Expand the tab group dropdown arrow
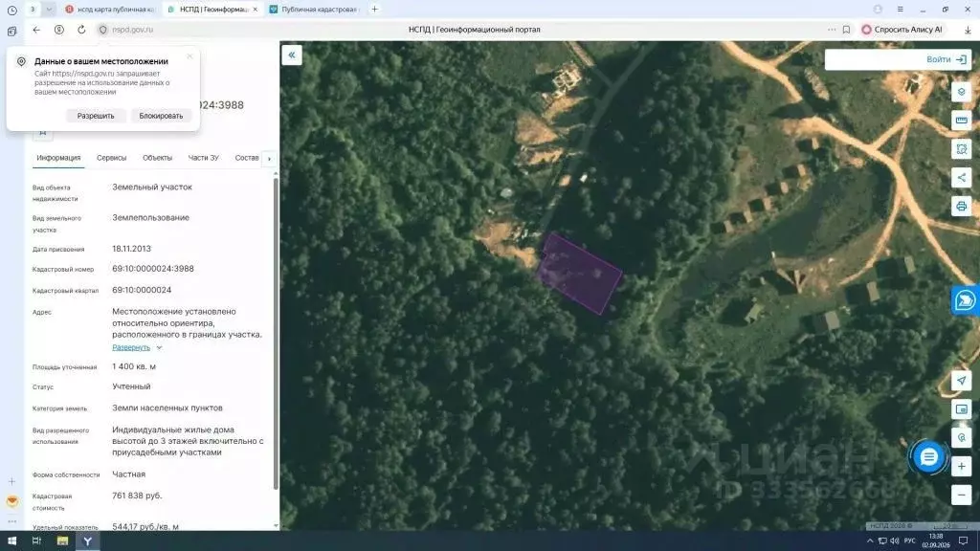The image size is (980, 551). tap(49, 10)
